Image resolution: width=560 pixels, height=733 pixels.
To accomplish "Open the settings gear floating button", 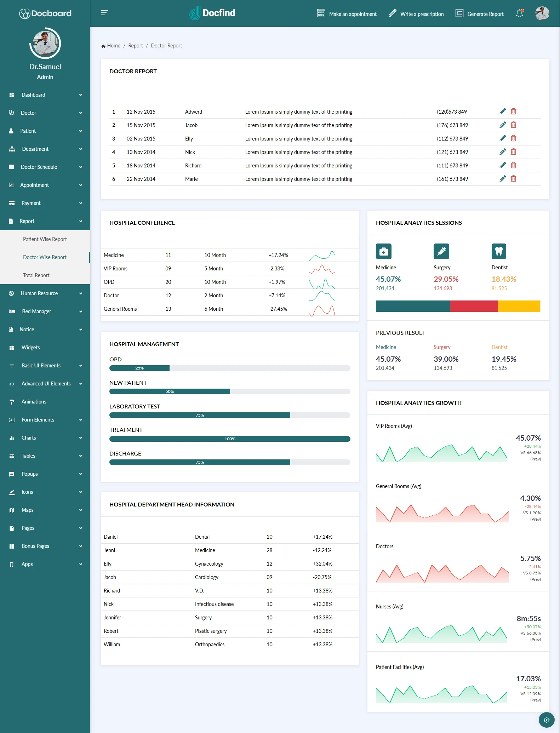I will coord(546,720).
